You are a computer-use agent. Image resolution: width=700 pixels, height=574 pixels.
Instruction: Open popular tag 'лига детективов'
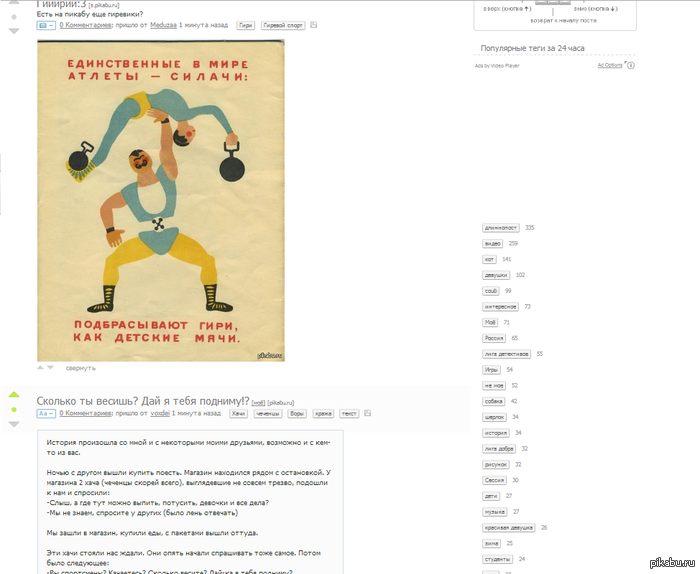point(506,354)
